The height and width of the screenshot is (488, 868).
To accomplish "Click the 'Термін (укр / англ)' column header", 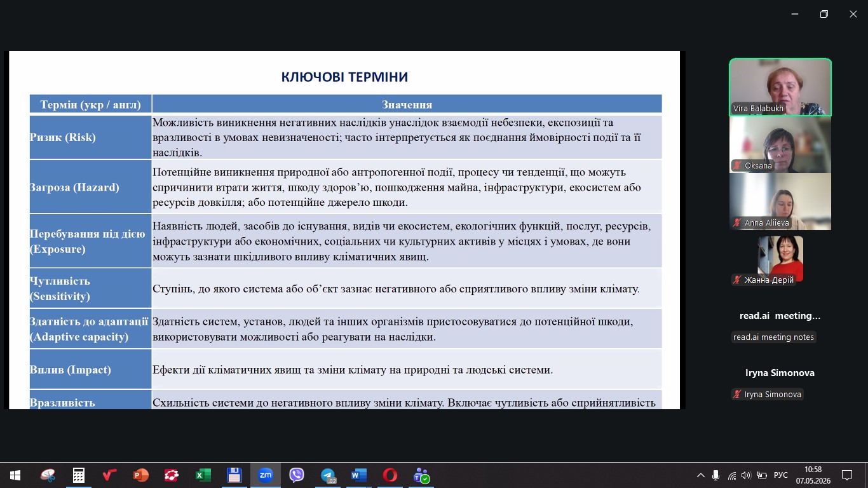I will [x=91, y=104].
